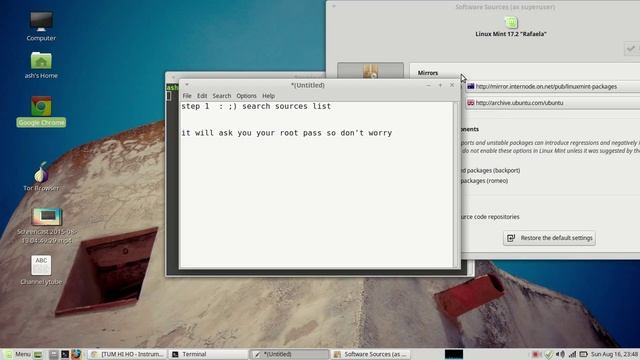Open the volume tray icon
Viewport: 640px width, 360px height.
560,354
